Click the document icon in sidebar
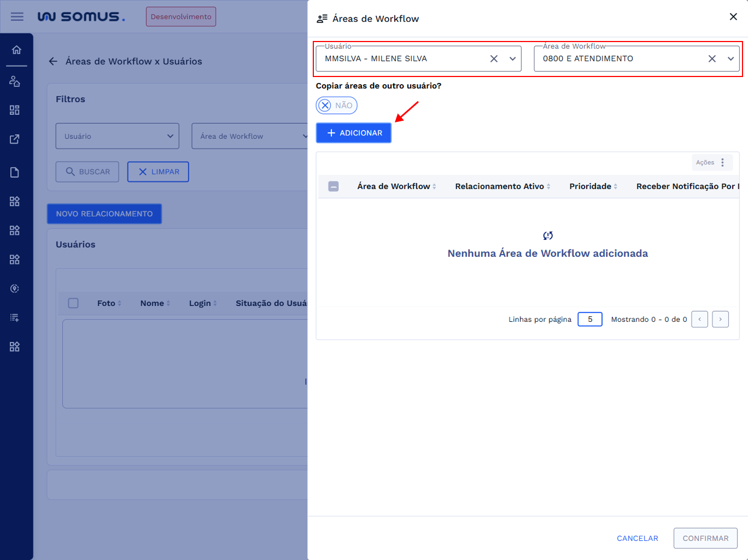The height and width of the screenshot is (560, 748). click(15, 173)
